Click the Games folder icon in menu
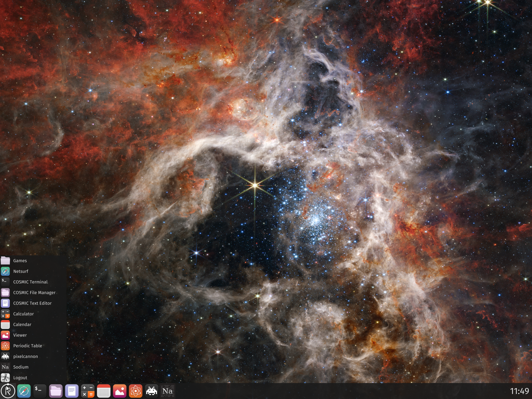 5,261
